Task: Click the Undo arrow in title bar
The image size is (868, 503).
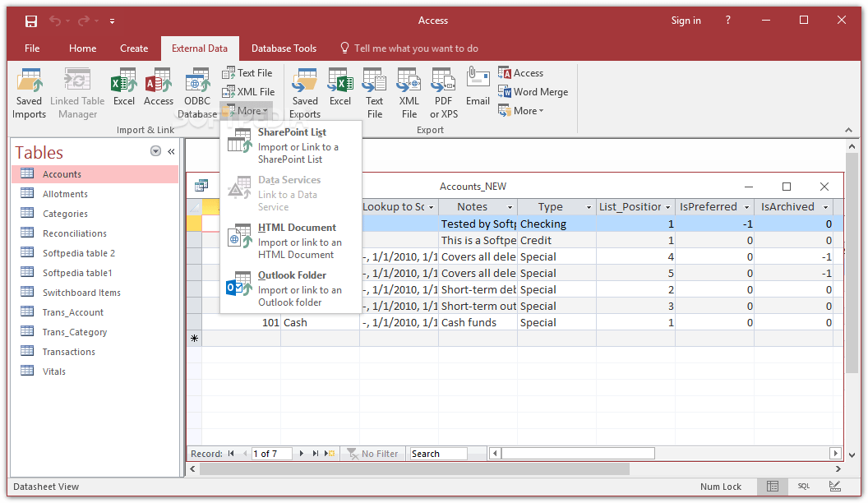Action: (x=55, y=21)
